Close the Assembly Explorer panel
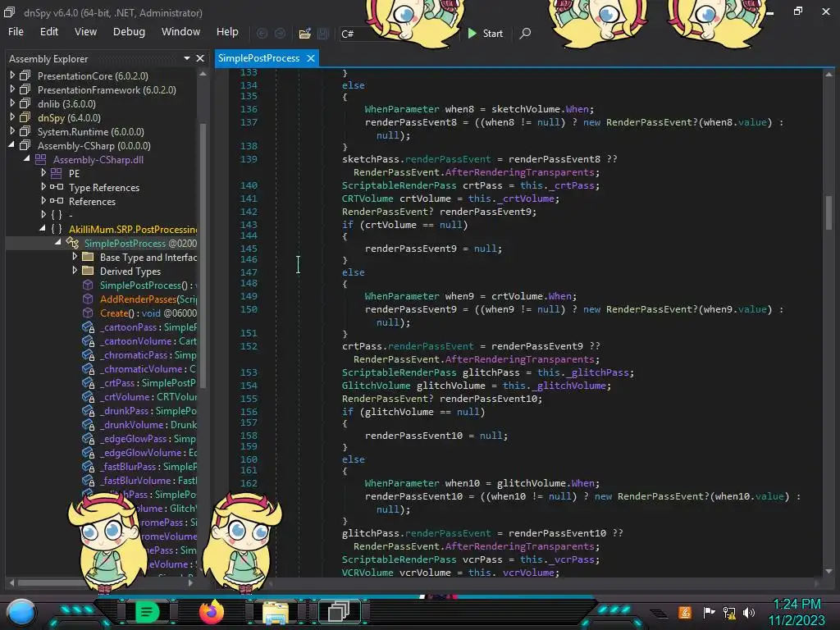Image resolution: width=840 pixels, height=630 pixels. 200,58
